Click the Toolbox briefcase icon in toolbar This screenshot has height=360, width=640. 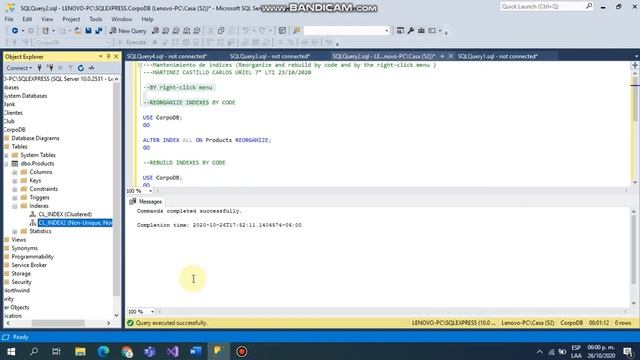pos(421,31)
